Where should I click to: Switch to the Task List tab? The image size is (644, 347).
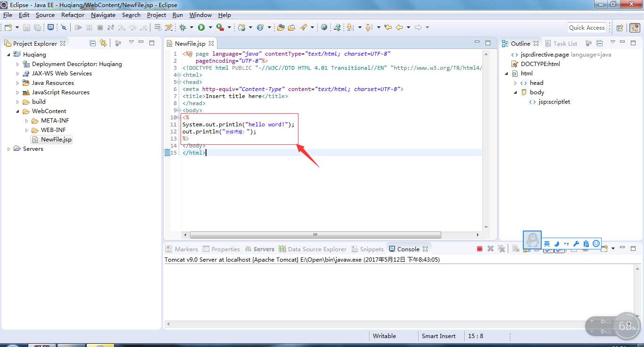pos(561,43)
